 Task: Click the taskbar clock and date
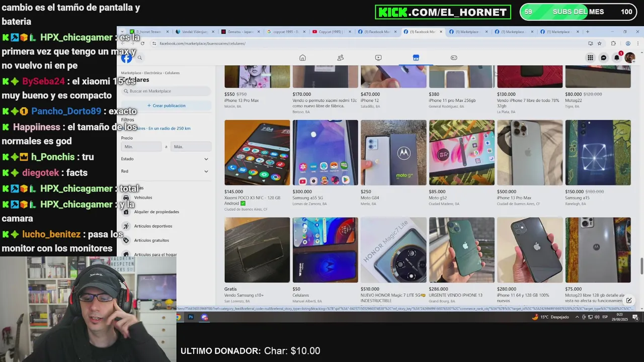[619, 317]
